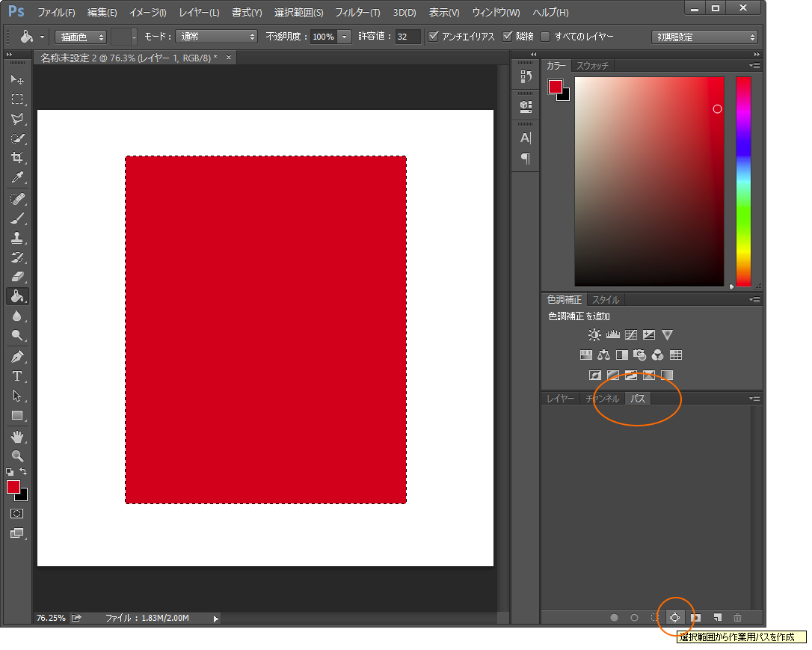Select the Crop tool

tap(16, 158)
